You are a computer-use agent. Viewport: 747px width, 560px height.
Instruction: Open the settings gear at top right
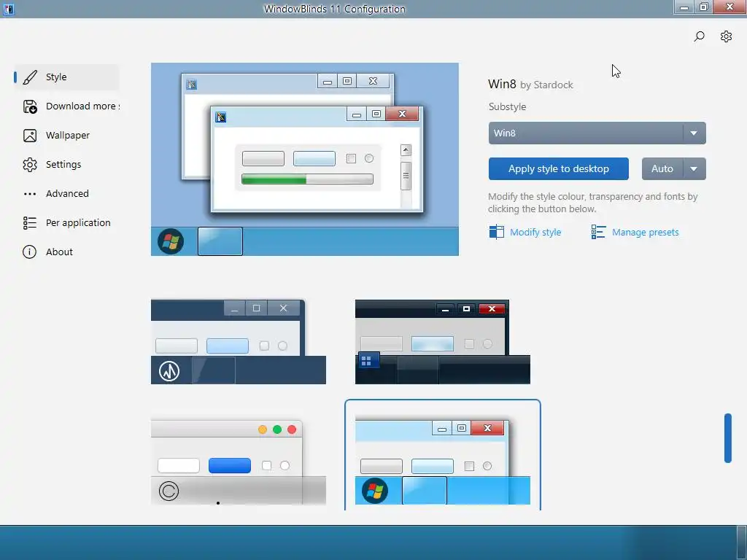tap(726, 36)
